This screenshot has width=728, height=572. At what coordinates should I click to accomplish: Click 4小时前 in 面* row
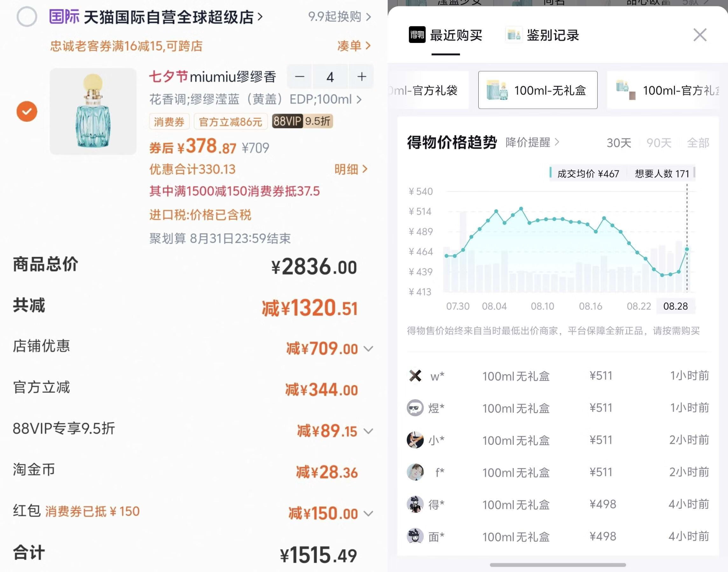coord(689,536)
